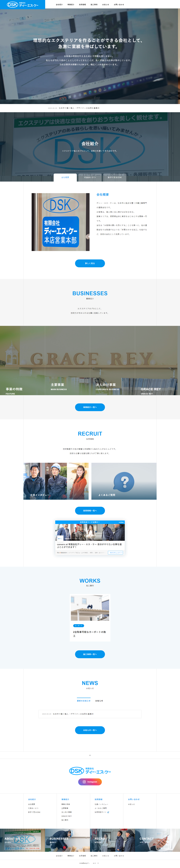
Task: Open the 事業の特徴 FEATURE panel
Action: (x=23, y=361)
